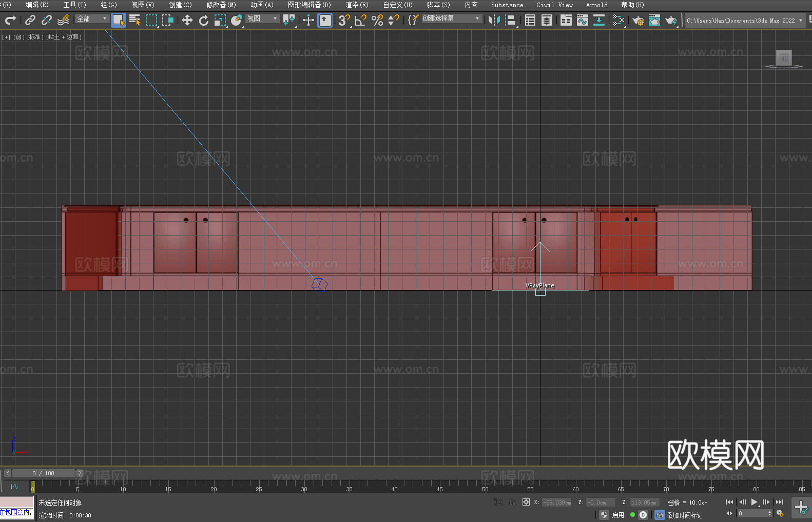The height and width of the screenshot is (522, 812).
Task: Toggle the Layer Explorer icon
Action: coord(547,20)
